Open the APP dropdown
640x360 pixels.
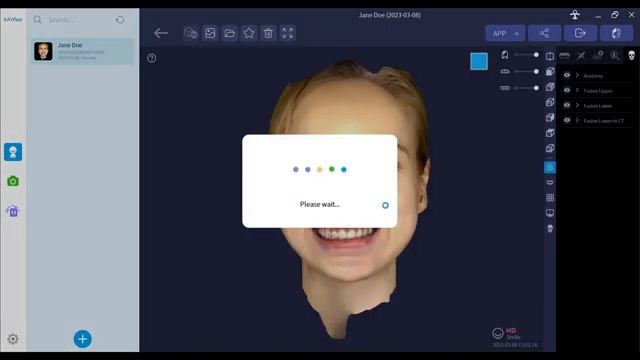pos(505,33)
